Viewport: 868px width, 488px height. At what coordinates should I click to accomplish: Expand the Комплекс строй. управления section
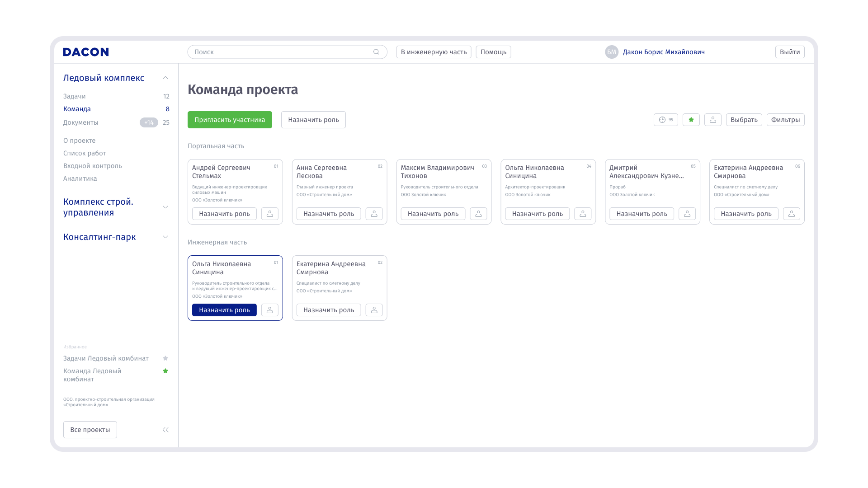coord(165,207)
